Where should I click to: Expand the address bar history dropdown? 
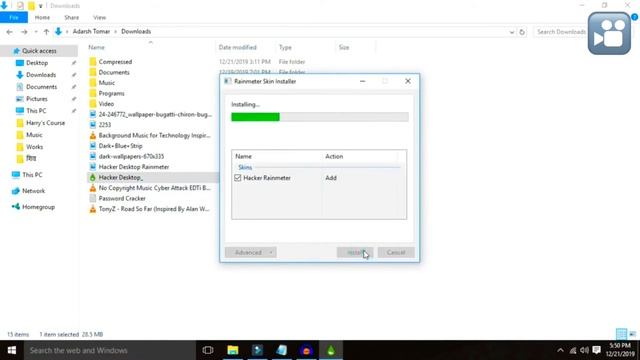coord(511,32)
